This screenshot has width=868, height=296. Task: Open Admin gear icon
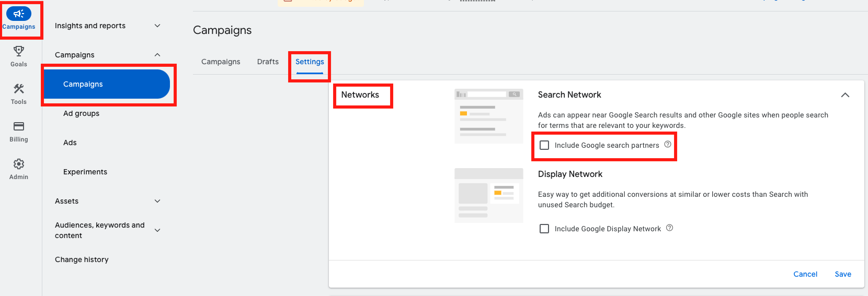pos(19,164)
